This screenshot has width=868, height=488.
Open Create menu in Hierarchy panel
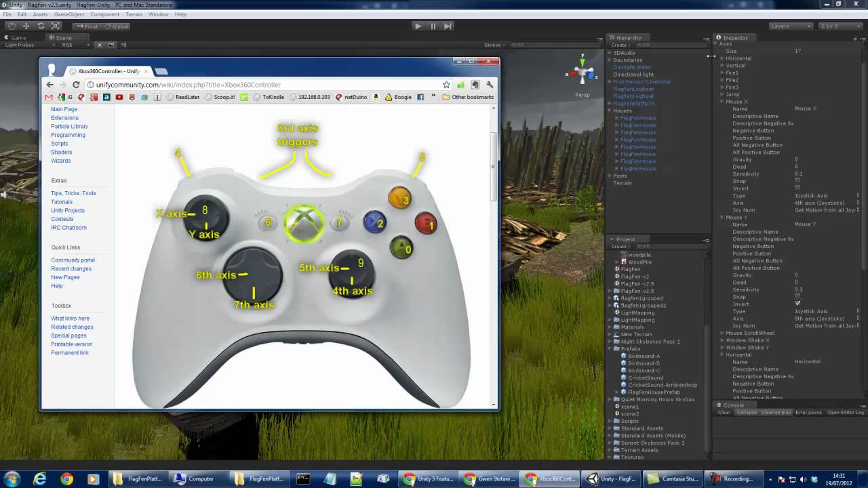(619, 45)
